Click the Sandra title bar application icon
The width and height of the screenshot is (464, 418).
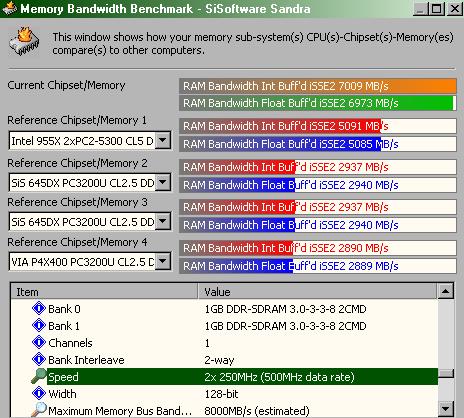tap(9, 9)
